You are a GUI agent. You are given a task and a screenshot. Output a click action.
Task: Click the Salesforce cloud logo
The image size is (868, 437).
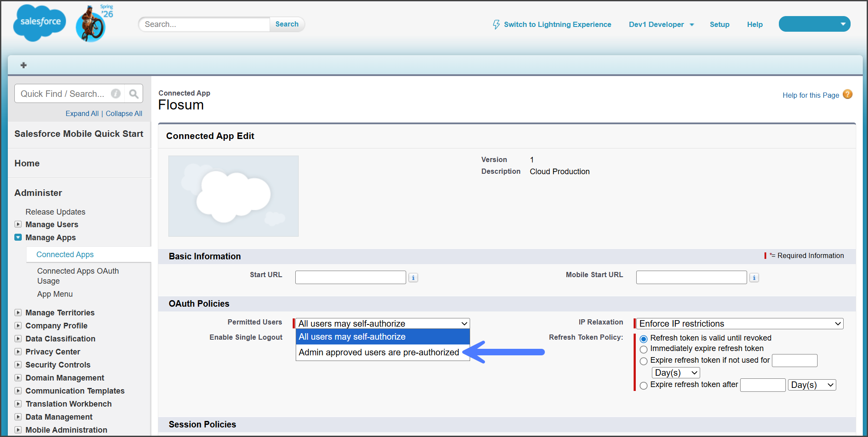pyautogui.click(x=40, y=23)
